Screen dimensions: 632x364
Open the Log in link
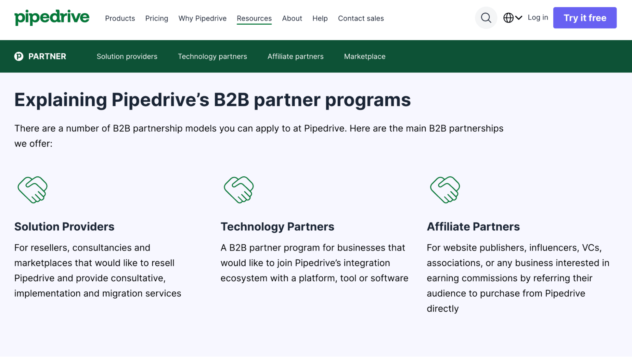pos(537,18)
